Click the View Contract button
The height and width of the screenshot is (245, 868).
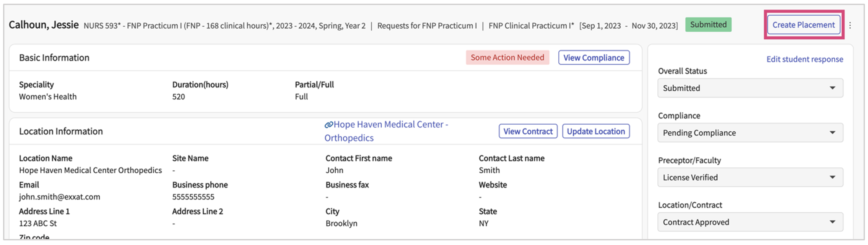pyautogui.click(x=528, y=131)
